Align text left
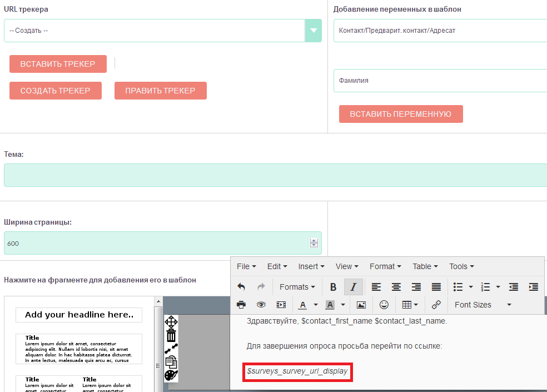Image resolution: width=547 pixels, height=392 pixels. pos(376,287)
